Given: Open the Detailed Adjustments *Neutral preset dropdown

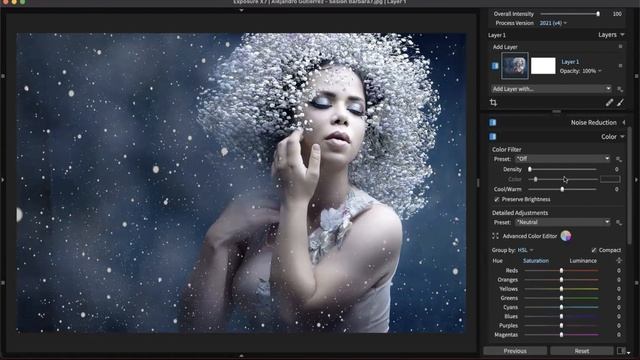Looking at the screenshot, I should (562, 222).
